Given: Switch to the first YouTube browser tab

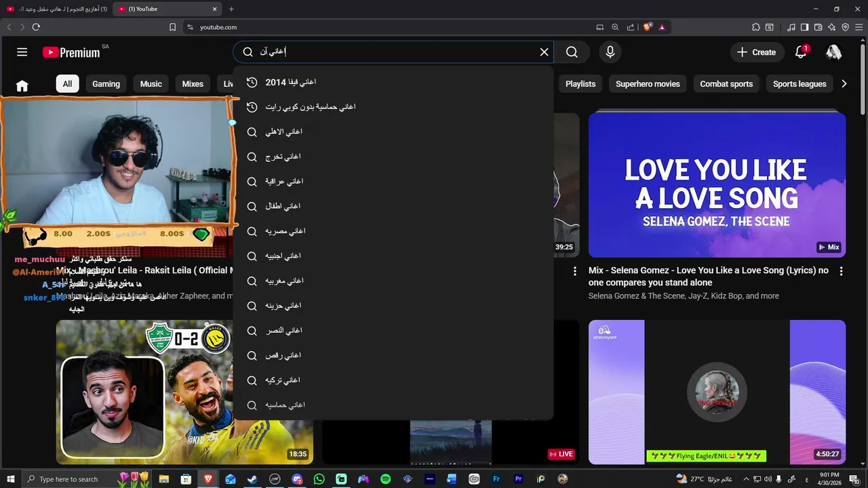Looking at the screenshot, I should 57,9.
